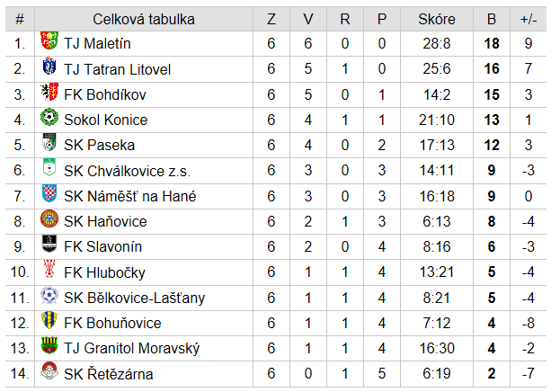Open the FK Hlubočky team name
Image resolution: width=551 pixels, height=392 pixels.
tap(104, 272)
